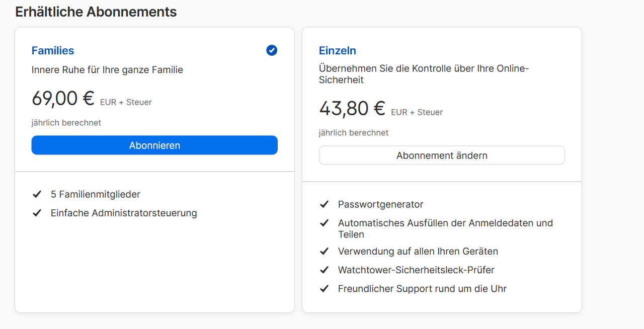Click checkmark beside Freundlicher Support rund um

pyautogui.click(x=324, y=289)
